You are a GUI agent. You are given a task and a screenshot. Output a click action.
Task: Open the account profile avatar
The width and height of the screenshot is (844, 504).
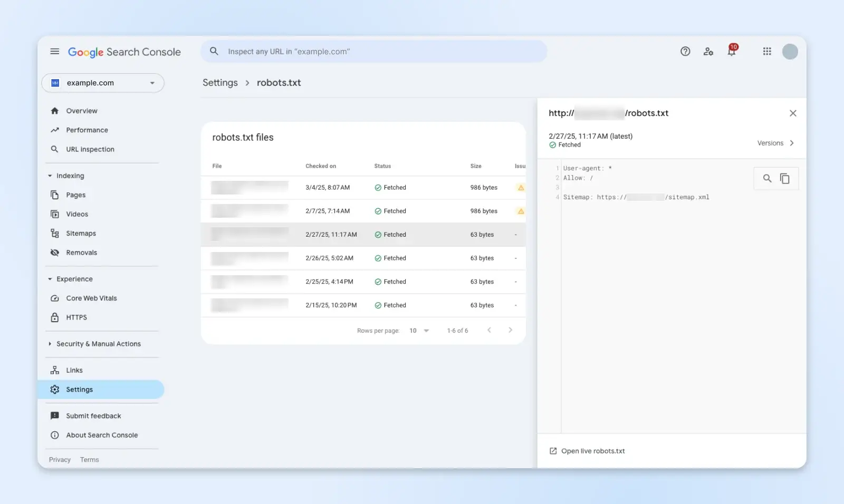790,52
